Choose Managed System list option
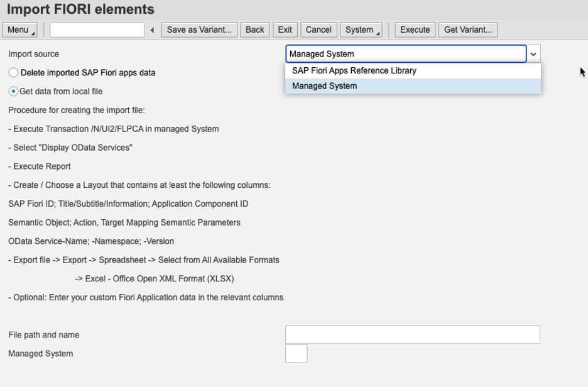Image resolution: width=588 pixels, height=387 pixels. click(413, 86)
